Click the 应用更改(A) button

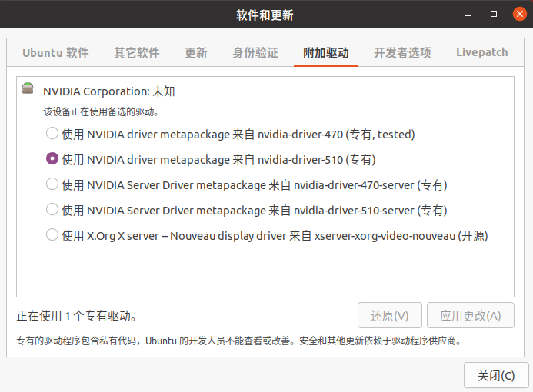pyautogui.click(x=471, y=316)
